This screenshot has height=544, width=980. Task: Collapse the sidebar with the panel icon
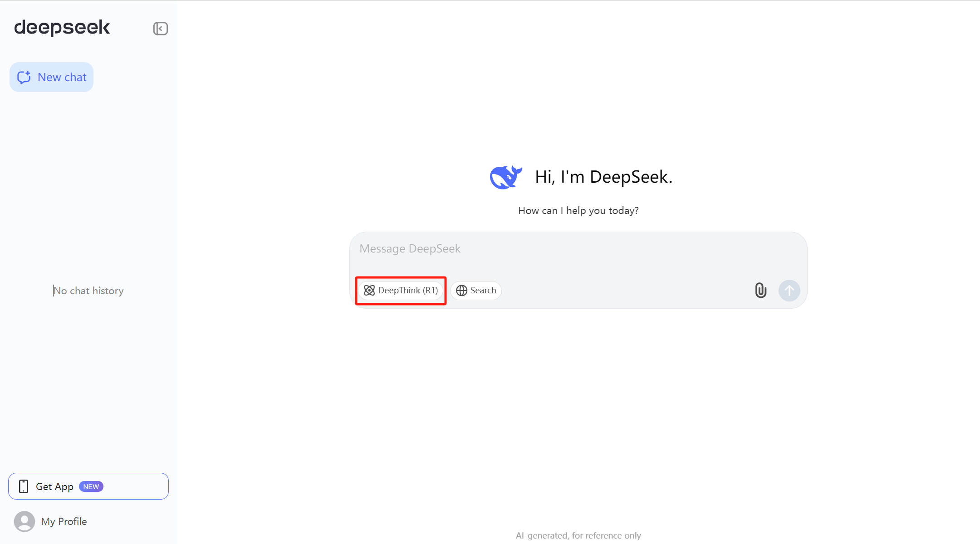click(161, 29)
